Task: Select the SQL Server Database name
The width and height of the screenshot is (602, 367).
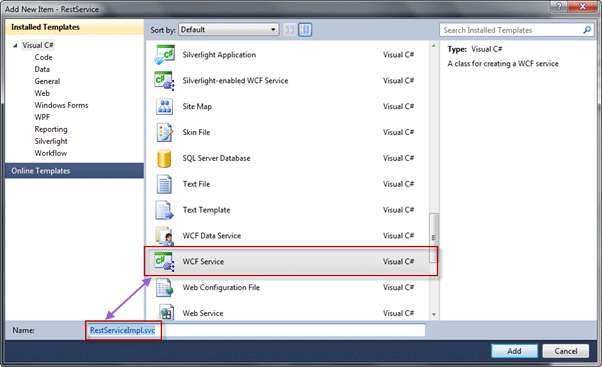Action: pos(217,158)
